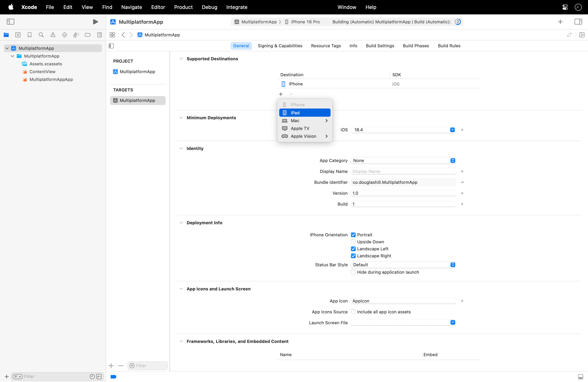Image resolution: width=588 pixels, height=382 pixels.
Task: Open the Launch Screen File dropdown
Action: pos(452,322)
